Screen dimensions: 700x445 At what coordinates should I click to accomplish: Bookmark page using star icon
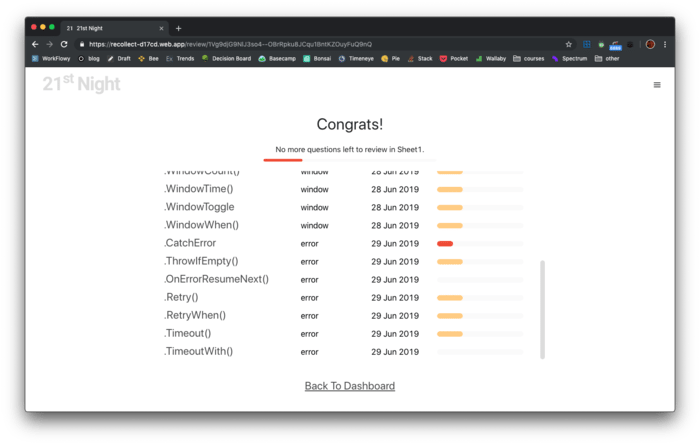[x=569, y=44]
